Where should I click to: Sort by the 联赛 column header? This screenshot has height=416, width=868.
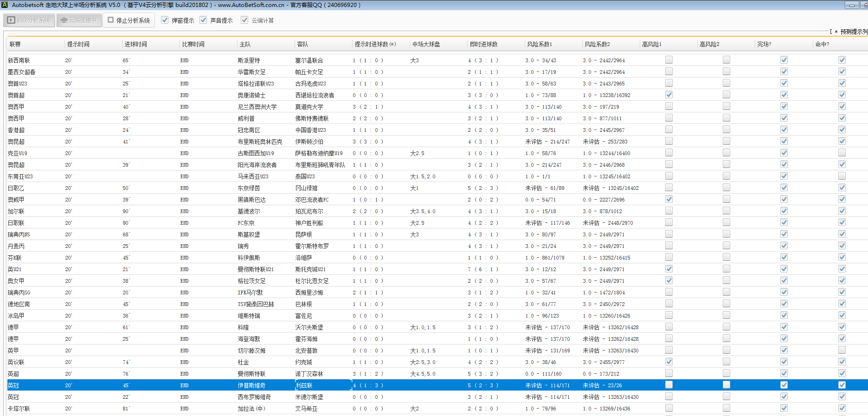(x=15, y=44)
